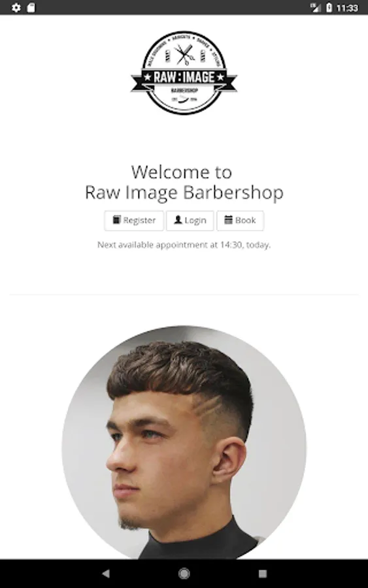Open the Login page
The height and width of the screenshot is (588, 368).
(x=190, y=221)
